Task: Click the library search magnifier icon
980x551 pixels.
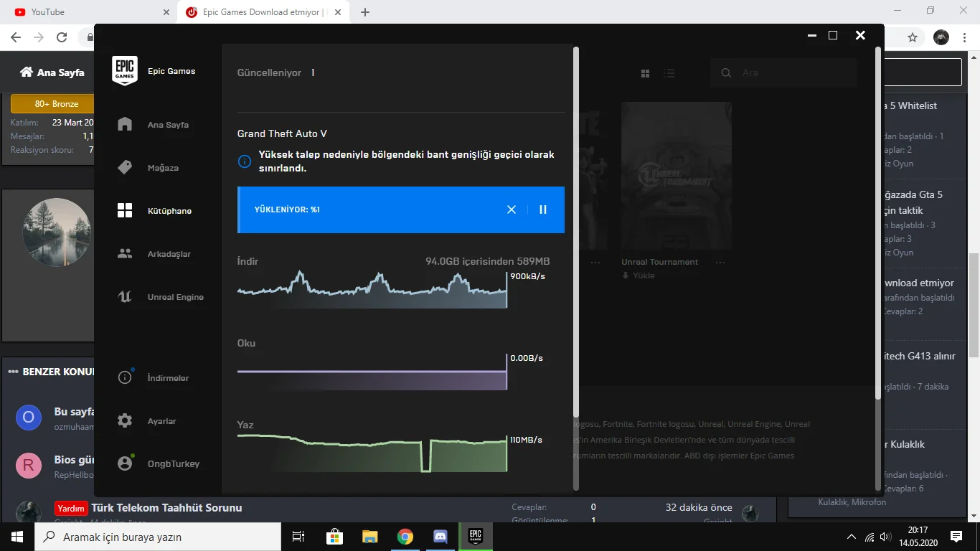Action: pos(726,73)
